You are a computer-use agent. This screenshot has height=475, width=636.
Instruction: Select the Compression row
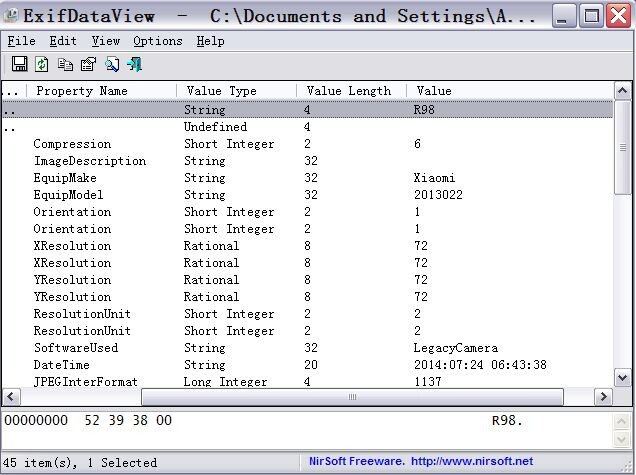(307, 144)
